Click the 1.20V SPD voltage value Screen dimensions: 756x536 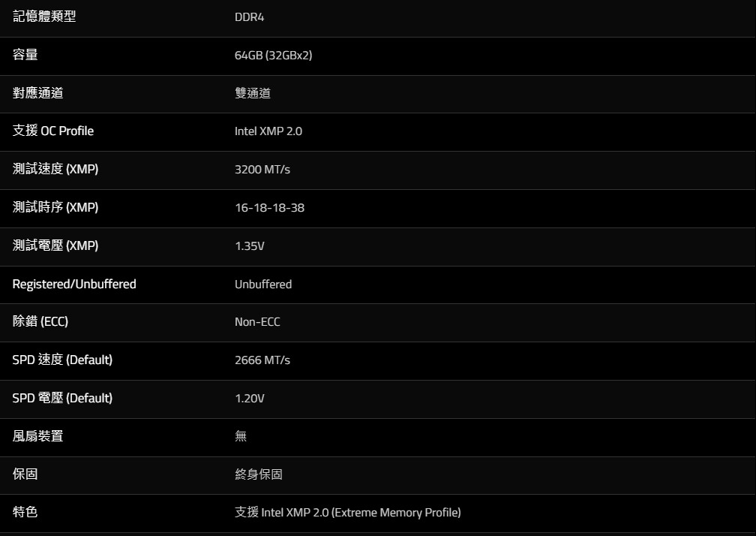249,399
